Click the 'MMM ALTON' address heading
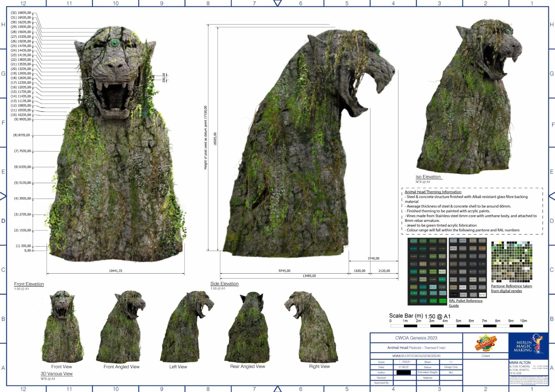Image resolution: width=555 pixels, height=392 pixels. click(520, 362)
